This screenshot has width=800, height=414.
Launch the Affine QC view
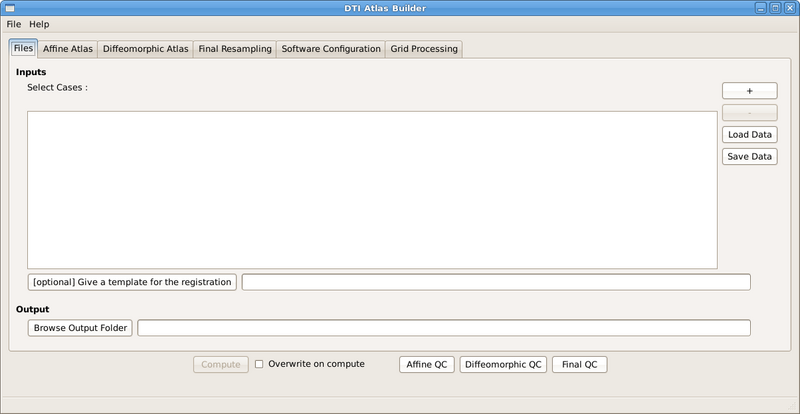pos(426,364)
